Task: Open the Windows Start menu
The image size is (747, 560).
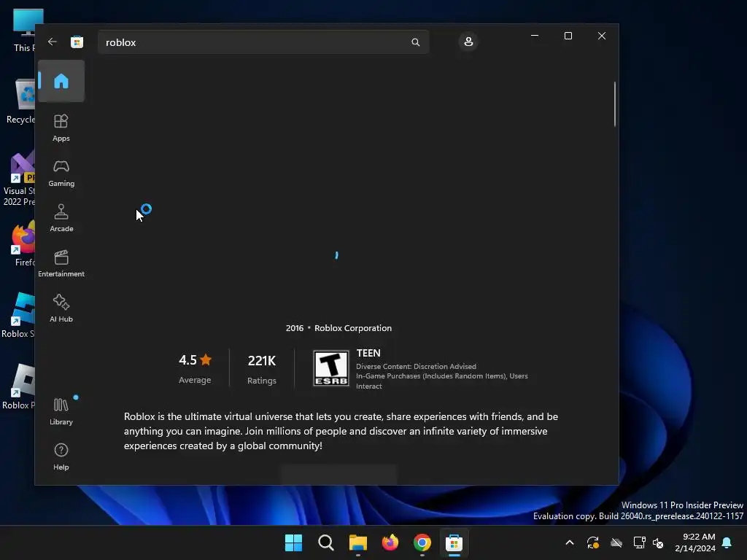Action: (293, 542)
